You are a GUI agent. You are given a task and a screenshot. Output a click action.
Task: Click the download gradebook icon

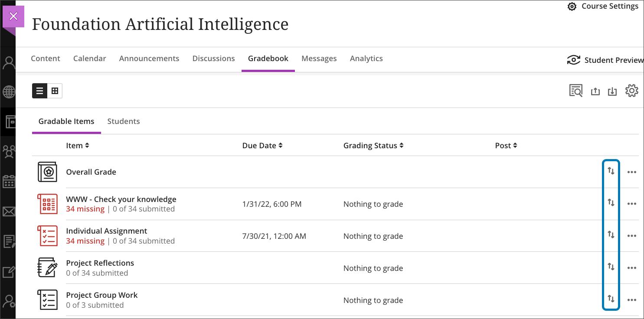pos(612,91)
